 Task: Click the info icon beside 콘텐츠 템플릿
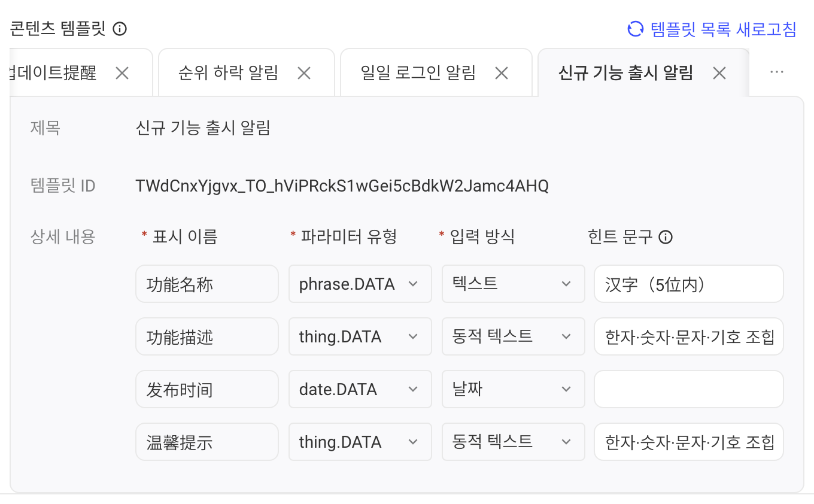click(x=120, y=29)
